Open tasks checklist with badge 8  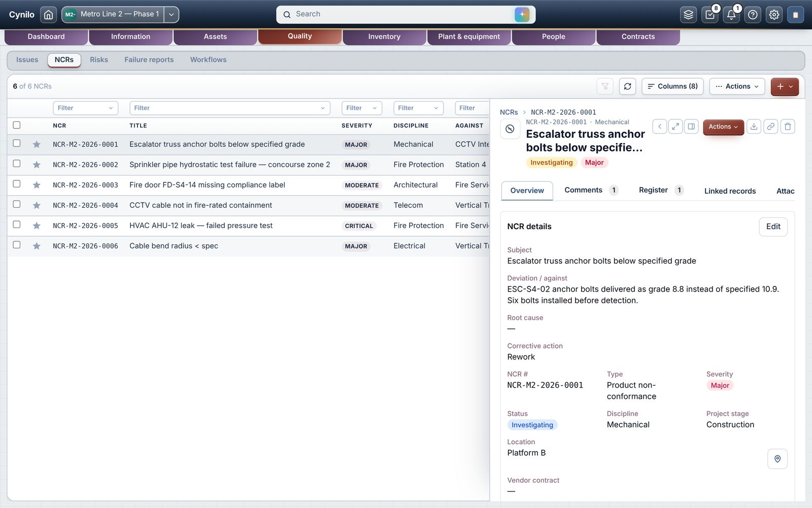coord(710,15)
